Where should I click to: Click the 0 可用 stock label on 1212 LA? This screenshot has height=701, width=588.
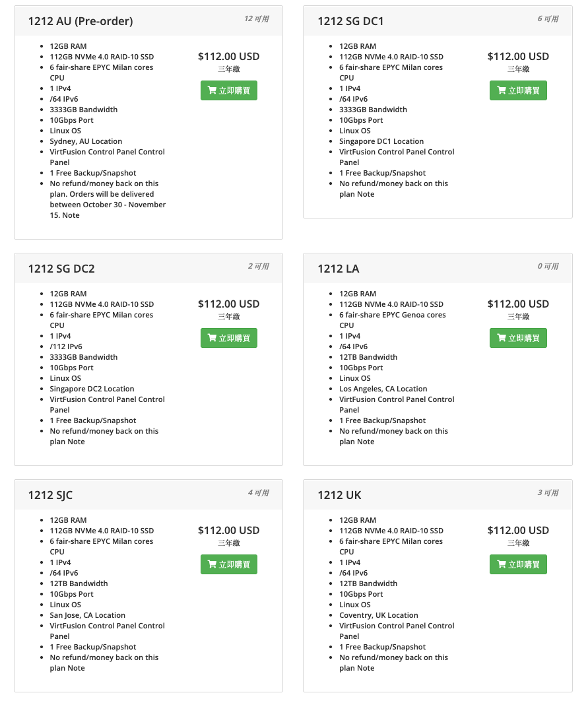(x=548, y=267)
